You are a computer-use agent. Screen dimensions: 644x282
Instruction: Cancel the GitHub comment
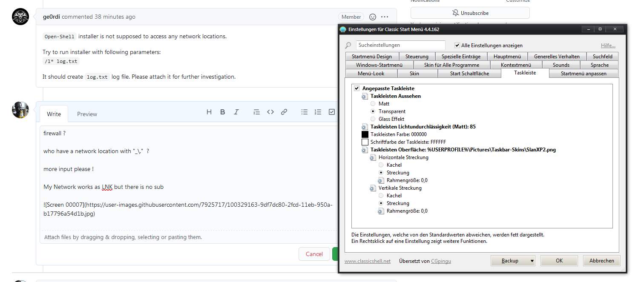314,254
